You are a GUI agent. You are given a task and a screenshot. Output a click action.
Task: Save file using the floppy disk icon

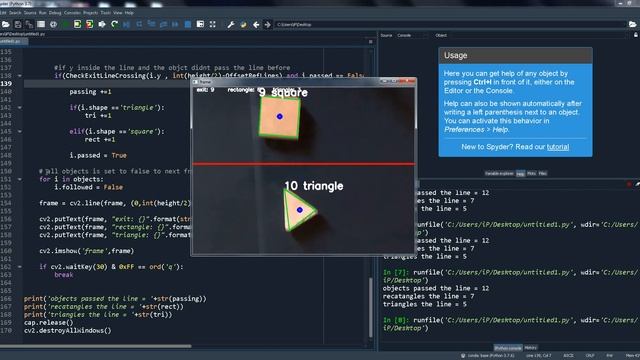[18, 24]
